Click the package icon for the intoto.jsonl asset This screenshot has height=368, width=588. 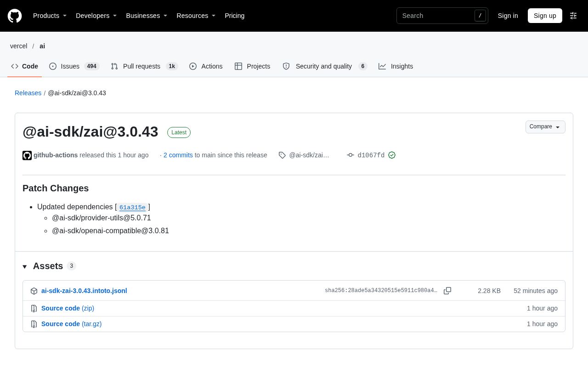(x=34, y=291)
